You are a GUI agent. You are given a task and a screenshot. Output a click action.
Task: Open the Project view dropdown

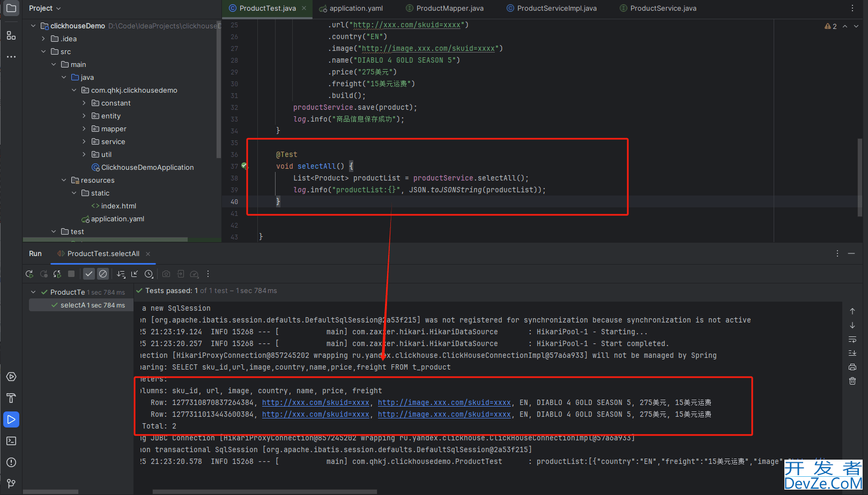tap(45, 8)
